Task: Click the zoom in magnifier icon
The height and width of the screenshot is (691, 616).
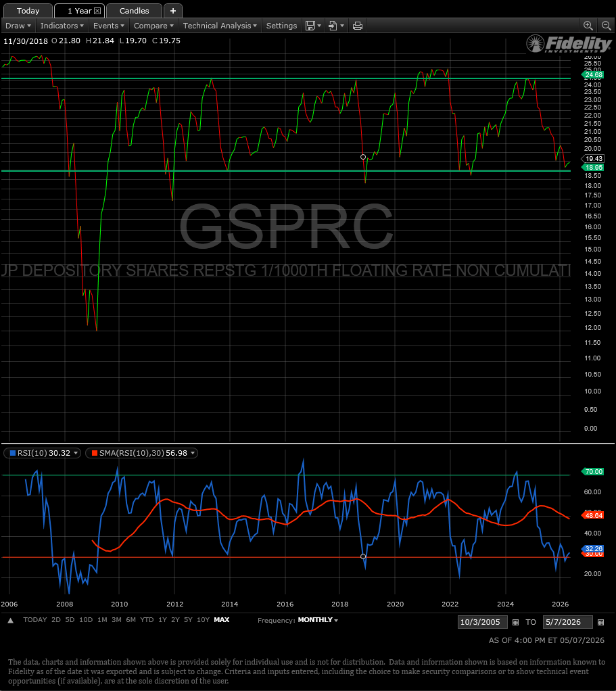Action: click(x=588, y=26)
